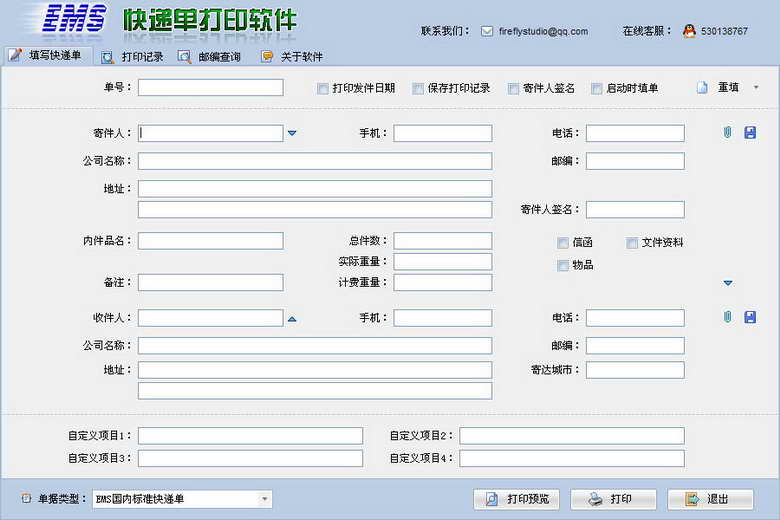Screen dimensions: 780x520
Task: Click the QQ penguin icon for 在线客服
Action: (x=689, y=31)
